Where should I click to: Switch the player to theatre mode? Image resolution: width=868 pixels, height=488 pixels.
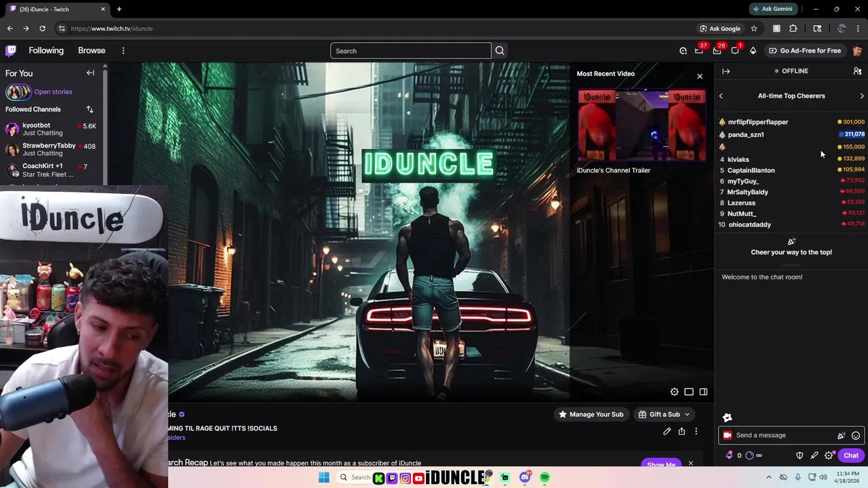pyautogui.click(x=689, y=392)
